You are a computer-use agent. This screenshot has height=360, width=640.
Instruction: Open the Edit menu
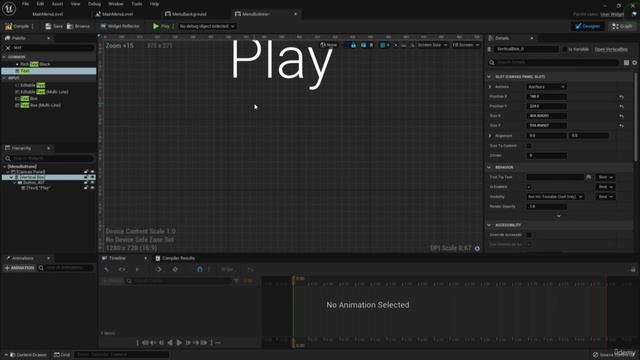pos(40,4)
